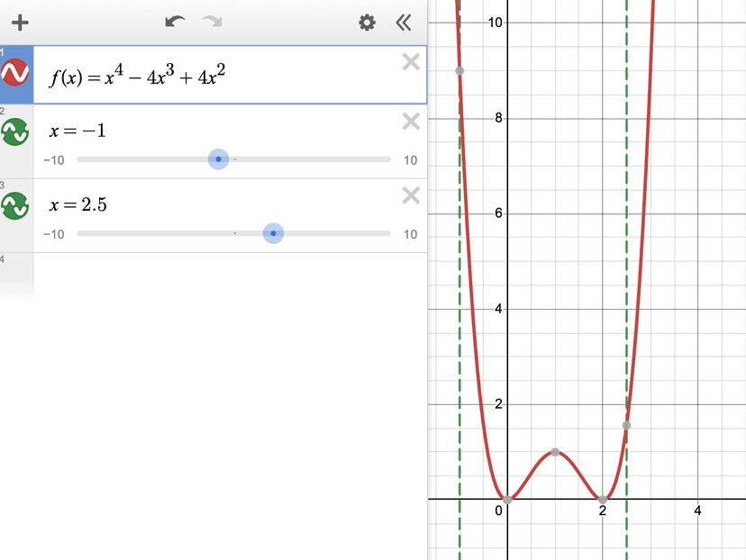The height and width of the screenshot is (560, 746).
Task: Remove the x = 2.5 expression
Action: pyautogui.click(x=410, y=195)
